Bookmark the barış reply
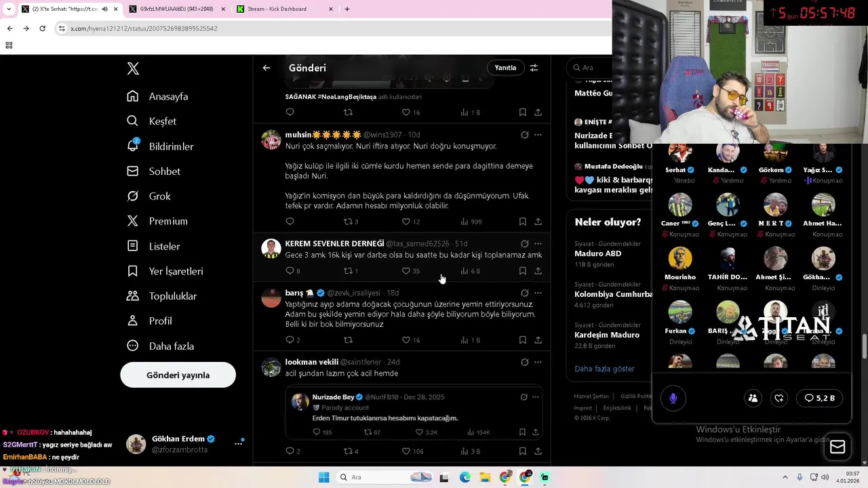The image size is (868, 488). click(522, 340)
